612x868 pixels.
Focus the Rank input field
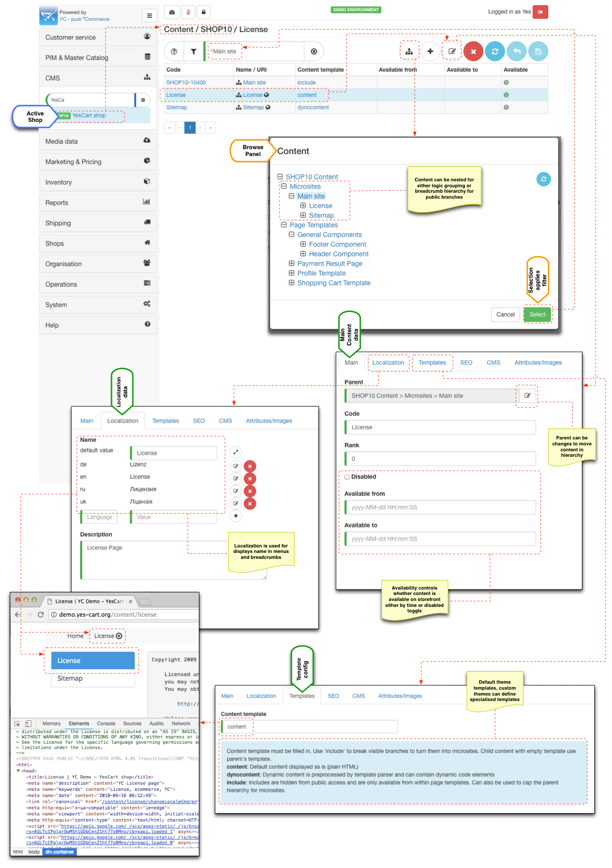tap(441, 459)
